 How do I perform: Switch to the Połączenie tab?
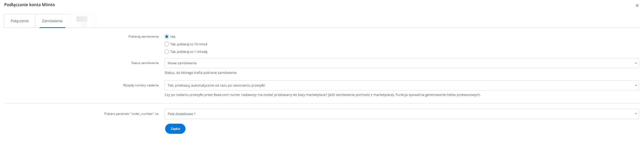pyautogui.click(x=20, y=21)
